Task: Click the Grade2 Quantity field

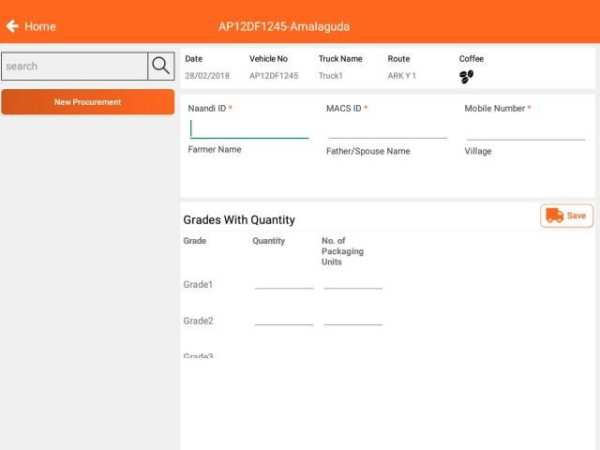Action: (284, 320)
